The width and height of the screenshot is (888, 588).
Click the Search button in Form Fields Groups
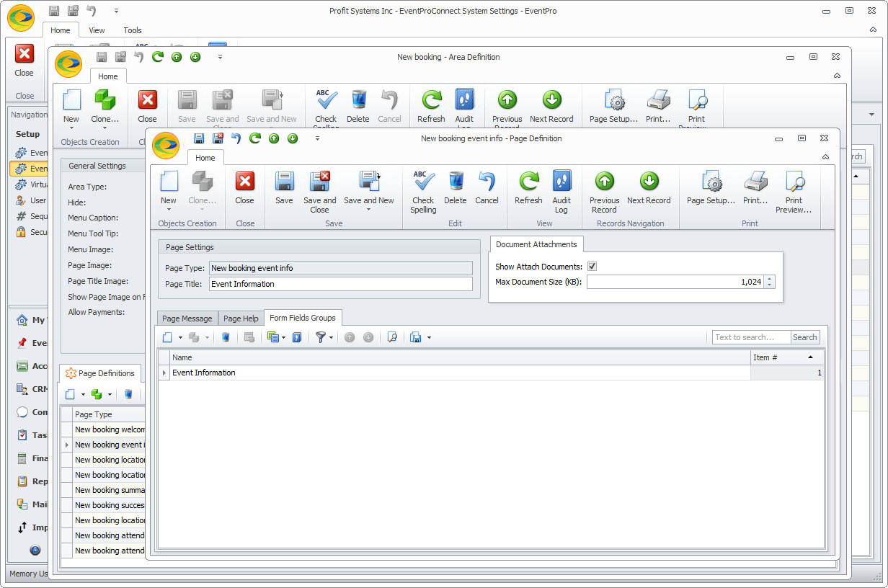click(805, 337)
